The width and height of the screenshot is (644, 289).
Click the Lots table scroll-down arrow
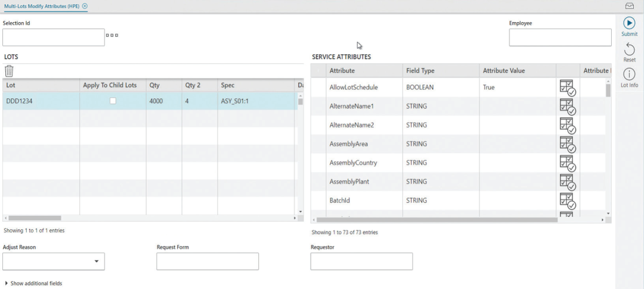click(x=300, y=212)
